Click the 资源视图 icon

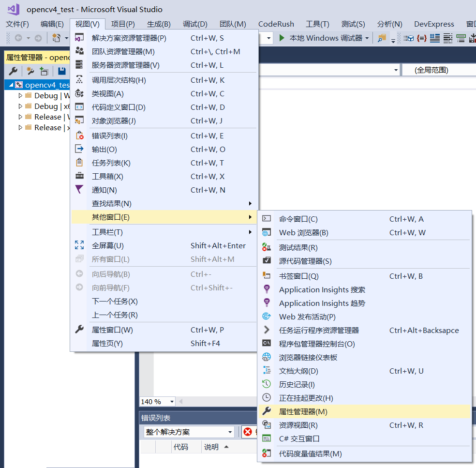[x=267, y=424]
